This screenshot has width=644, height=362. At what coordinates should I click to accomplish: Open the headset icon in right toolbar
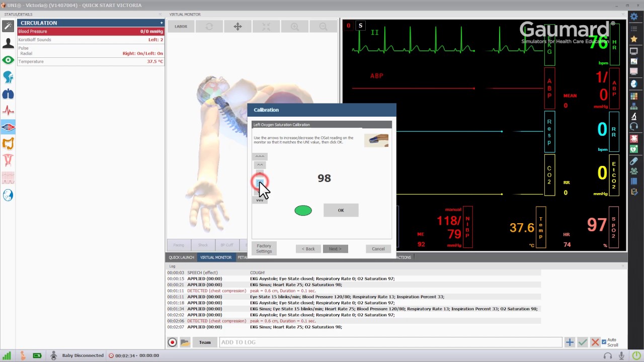634,127
